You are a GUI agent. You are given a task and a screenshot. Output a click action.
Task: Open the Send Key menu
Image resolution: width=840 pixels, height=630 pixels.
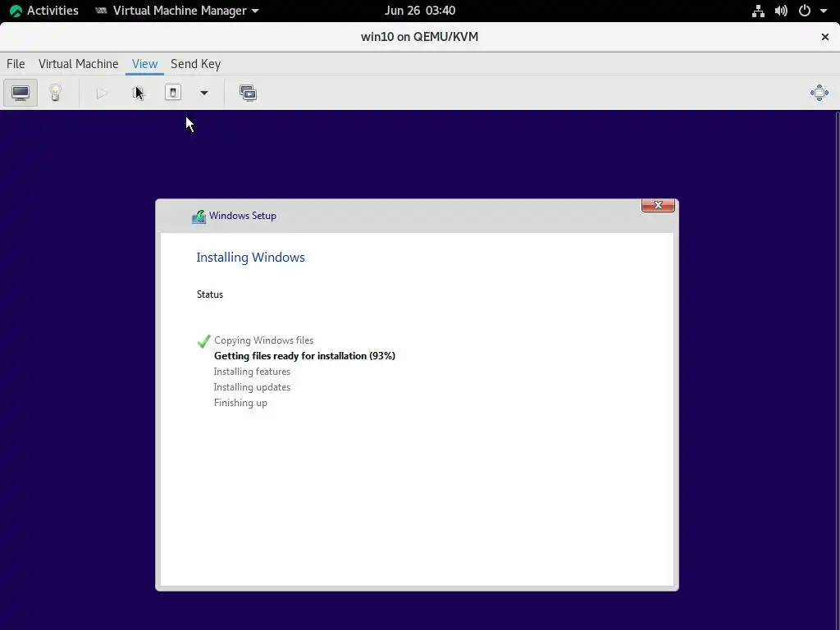(x=195, y=64)
